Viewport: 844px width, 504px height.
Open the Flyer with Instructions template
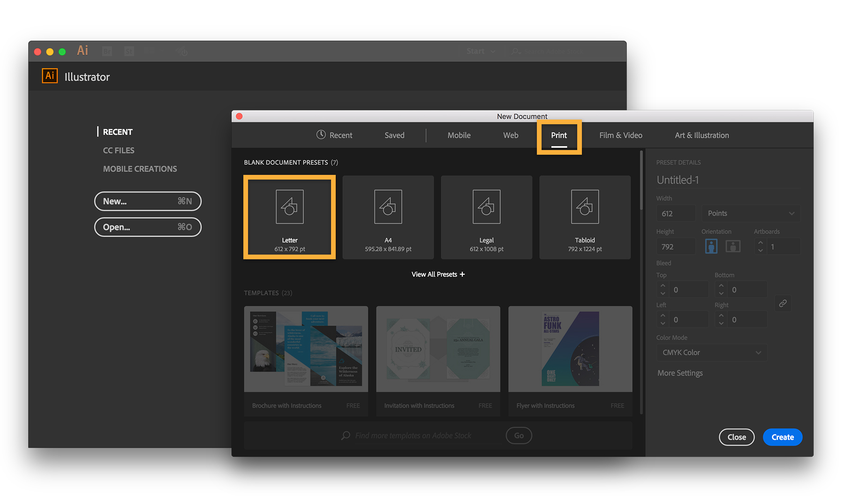[x=570, y=361]
